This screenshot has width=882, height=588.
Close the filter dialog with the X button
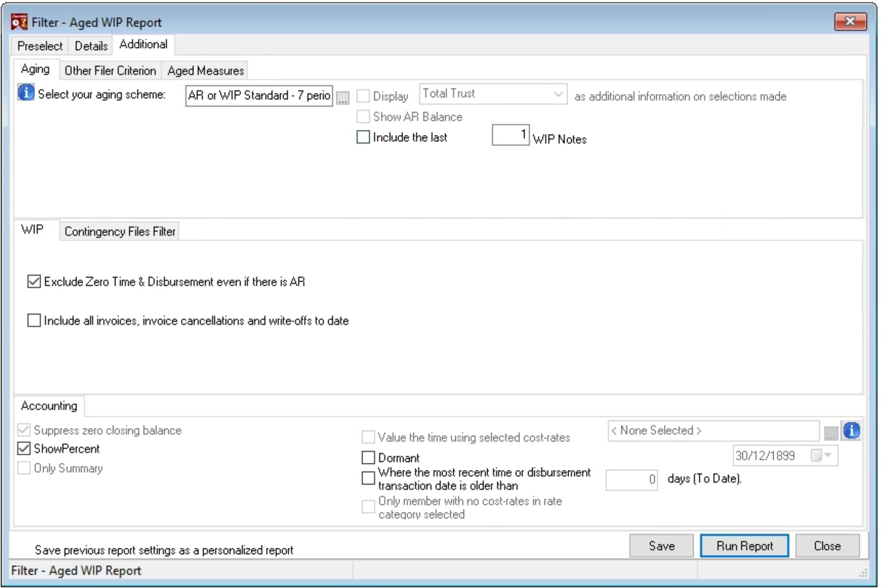tap(850, 21)
